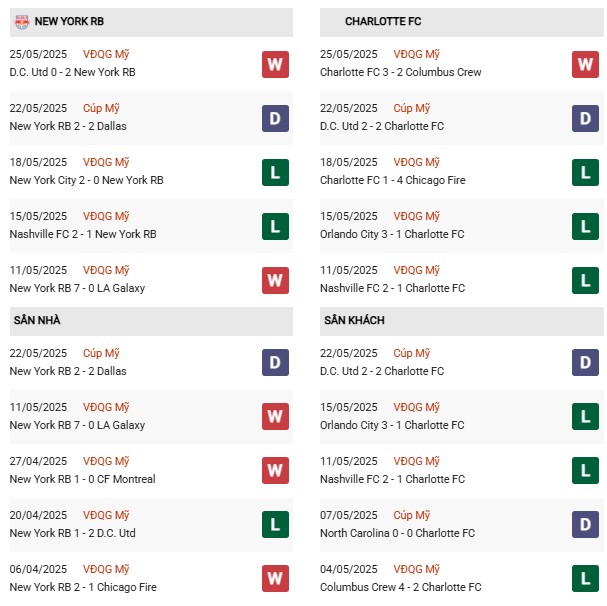Click the New York RB team logo

tap(22, 22)
